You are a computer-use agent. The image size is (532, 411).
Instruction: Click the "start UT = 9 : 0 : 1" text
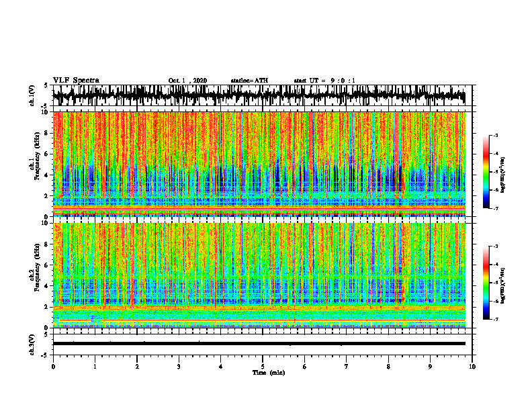pyautogui.click(x=324, y=81)
